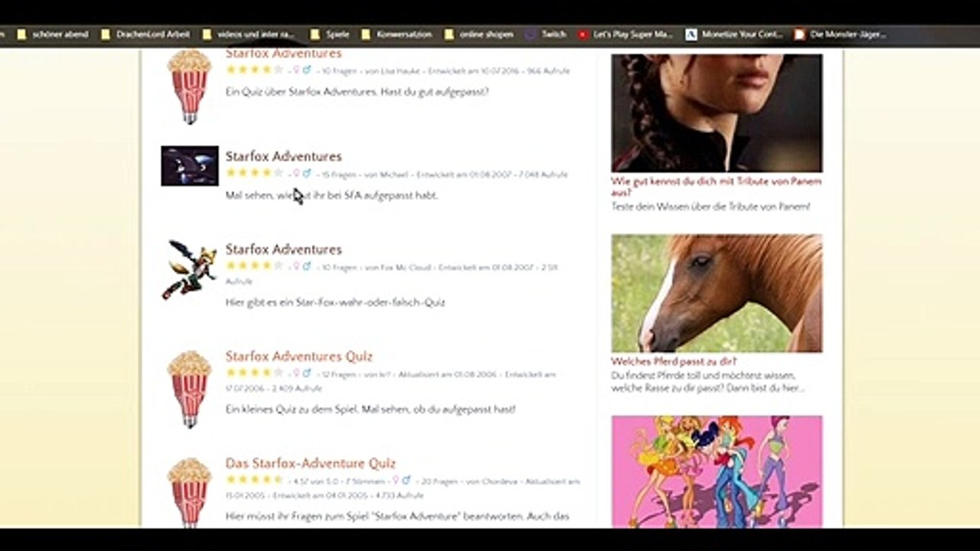Viewport: 980px width, 551px height.
Task: Open Starfox Adventures wahr-oder-falsch quiz title
Action: click(x=283, y=249)
